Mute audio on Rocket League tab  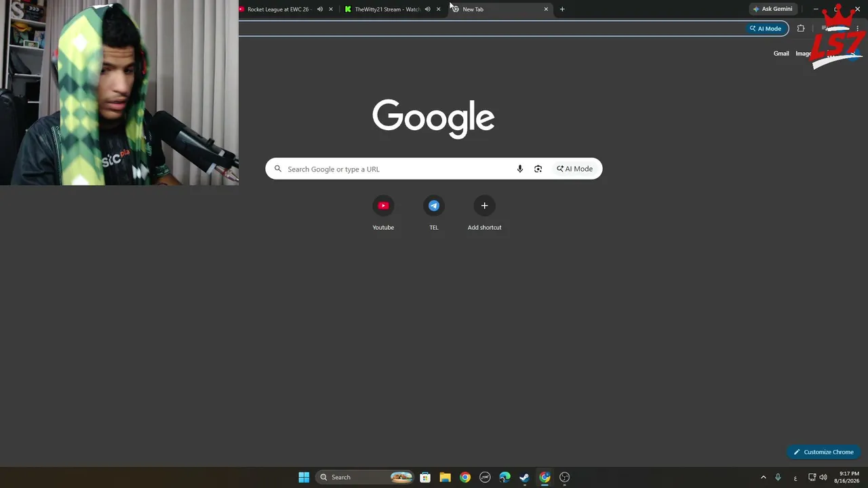tap(320, 9)
